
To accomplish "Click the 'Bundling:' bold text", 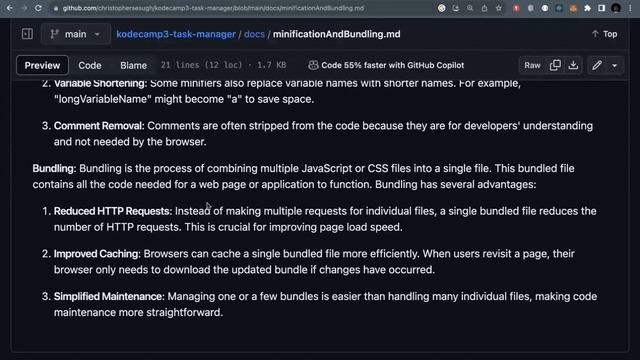I will click(x=54, y=168).
